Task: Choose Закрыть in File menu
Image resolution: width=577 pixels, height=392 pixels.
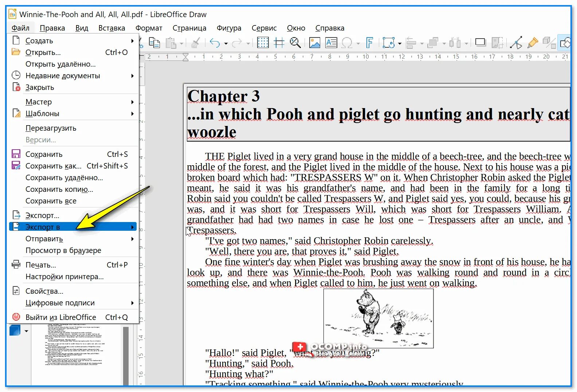Action: pos(73,87)
